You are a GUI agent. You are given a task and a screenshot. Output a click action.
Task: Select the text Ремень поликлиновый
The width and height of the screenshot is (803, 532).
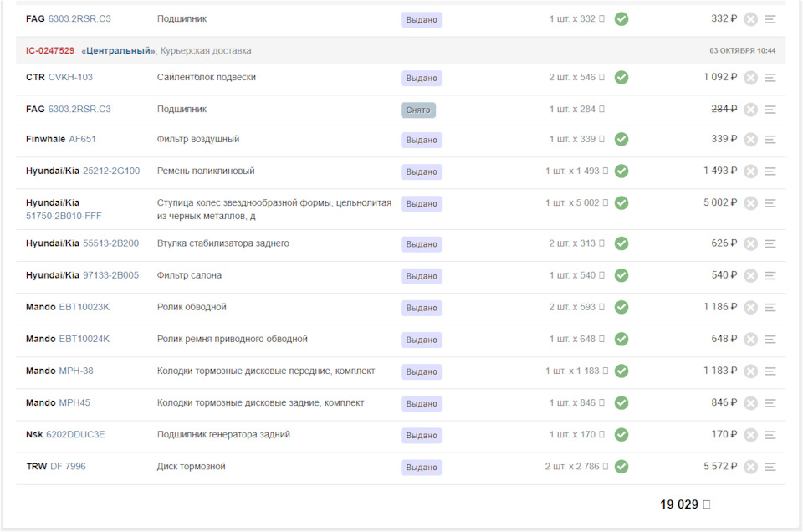(x=206, y=171)
